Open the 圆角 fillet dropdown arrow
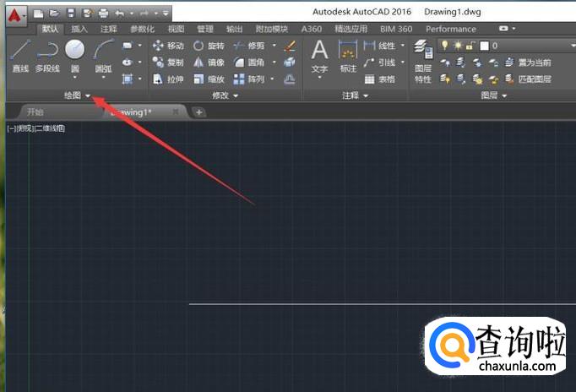 click(x=274, y=62)
